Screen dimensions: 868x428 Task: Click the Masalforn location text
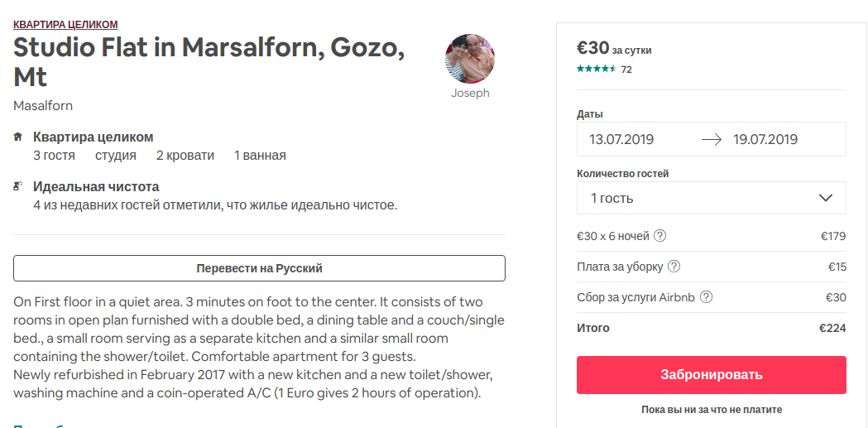(43, 106)
